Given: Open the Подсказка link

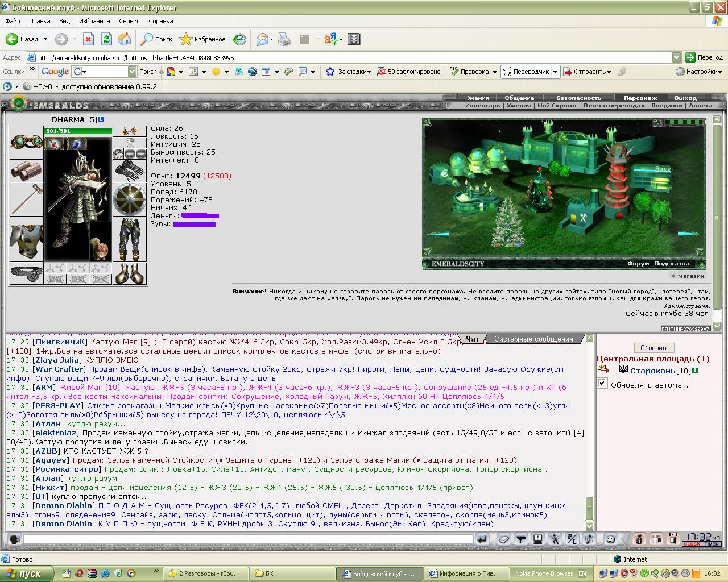Looking at the screenshot, I should click(672, 264).
